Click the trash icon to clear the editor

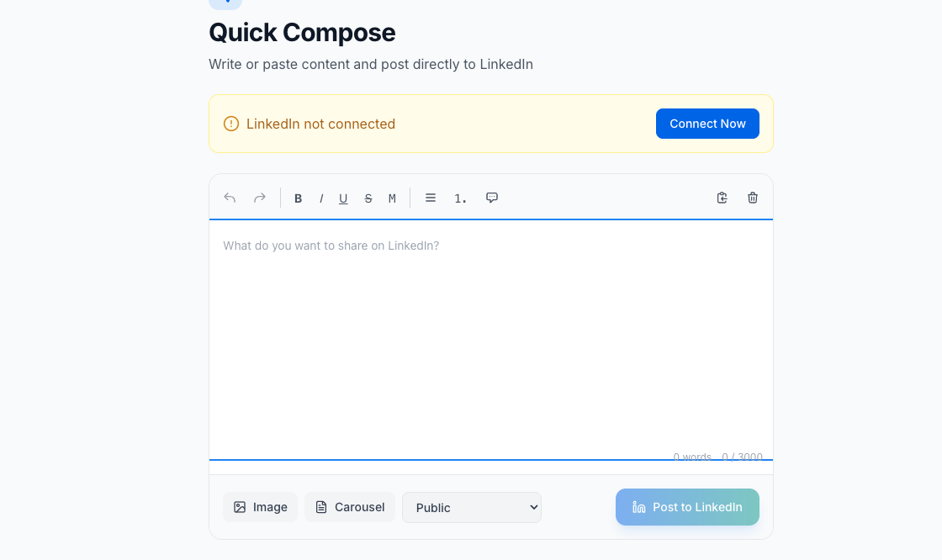(752, 198)
